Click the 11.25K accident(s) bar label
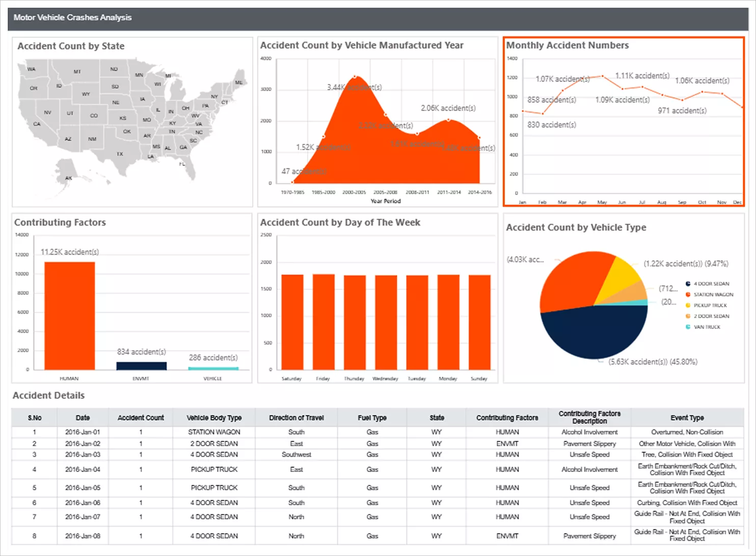Image resolution: width=756 pixels, height=556 pixels. (x=70, y=252)
